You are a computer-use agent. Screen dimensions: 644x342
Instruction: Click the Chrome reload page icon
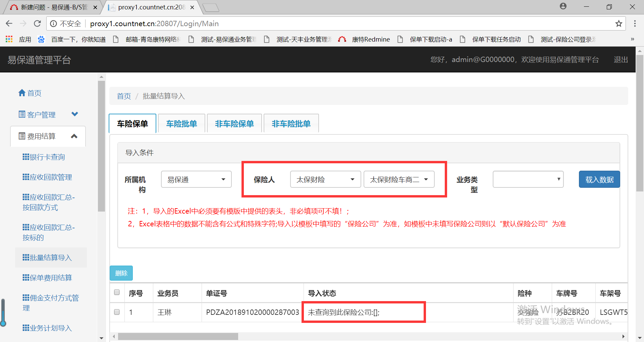point(37,23)
